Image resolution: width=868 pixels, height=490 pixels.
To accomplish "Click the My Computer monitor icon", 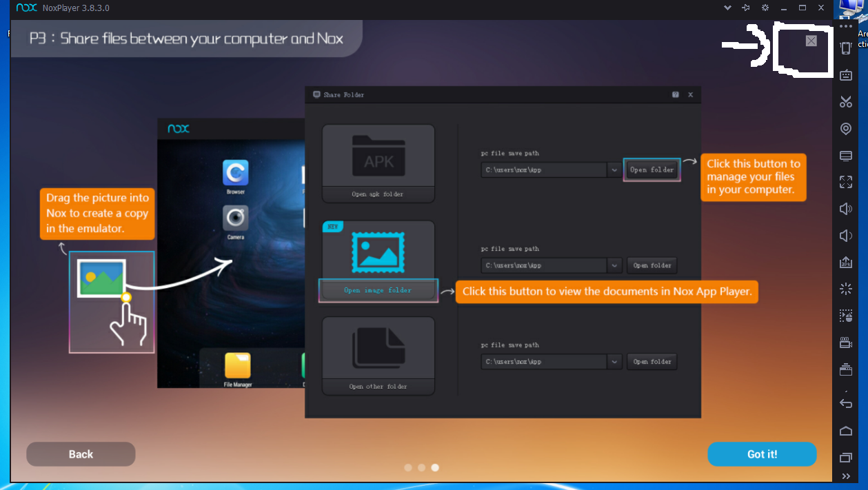I will click(846, 156).
